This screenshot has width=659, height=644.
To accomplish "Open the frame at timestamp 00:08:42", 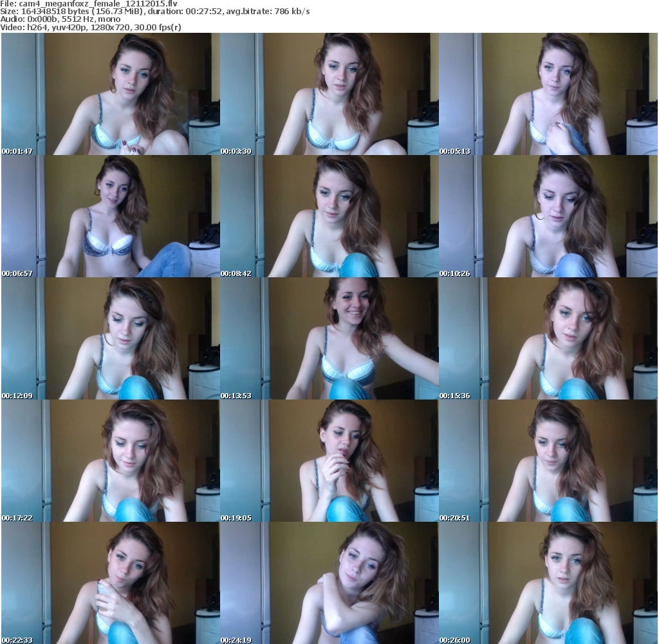I will [x=329, y=216].
